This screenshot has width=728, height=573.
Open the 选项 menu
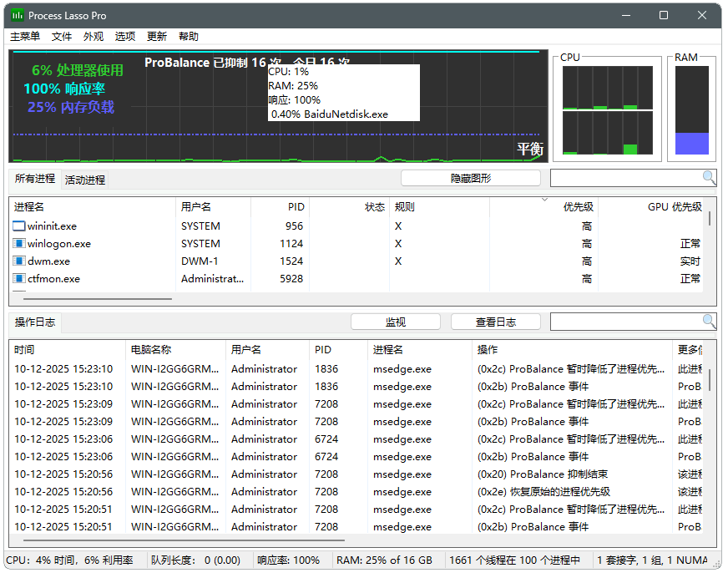pos(125,37)
